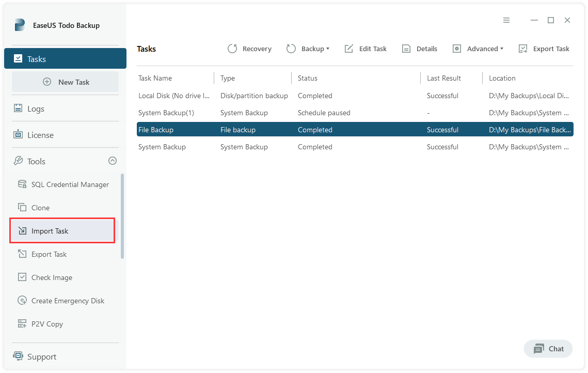Open the License section label

point(40,135)
